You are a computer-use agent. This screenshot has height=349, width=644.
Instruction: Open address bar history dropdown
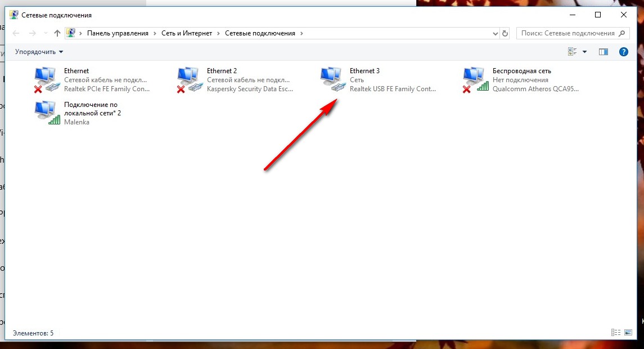pyautogui.click(x=496, y=33)
